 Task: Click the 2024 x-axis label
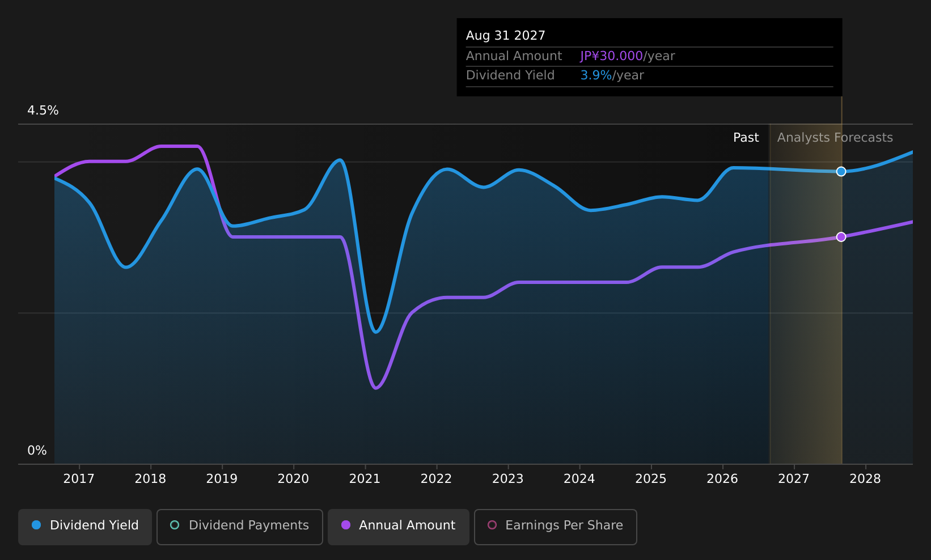[579, 479]
